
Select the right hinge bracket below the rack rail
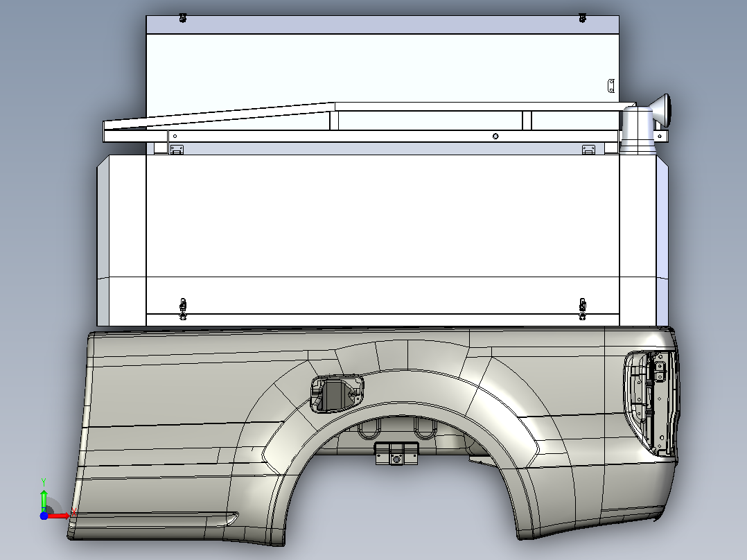[588, 150]
